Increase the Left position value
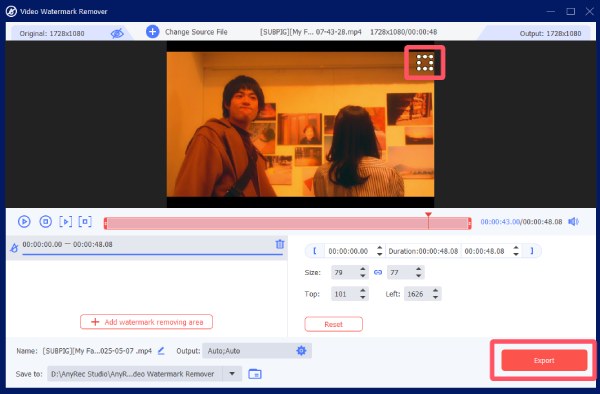Image resolution: width=600 pixels, height=394 pixels. (x=435, y=291)
